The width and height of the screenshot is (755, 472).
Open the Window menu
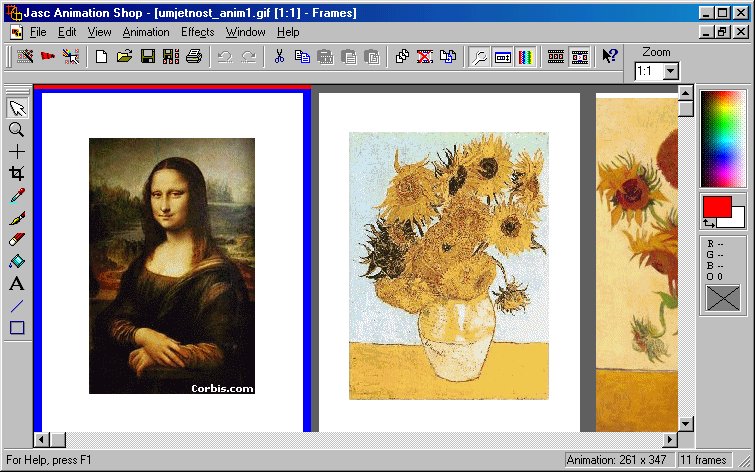[x=246, y=32]
